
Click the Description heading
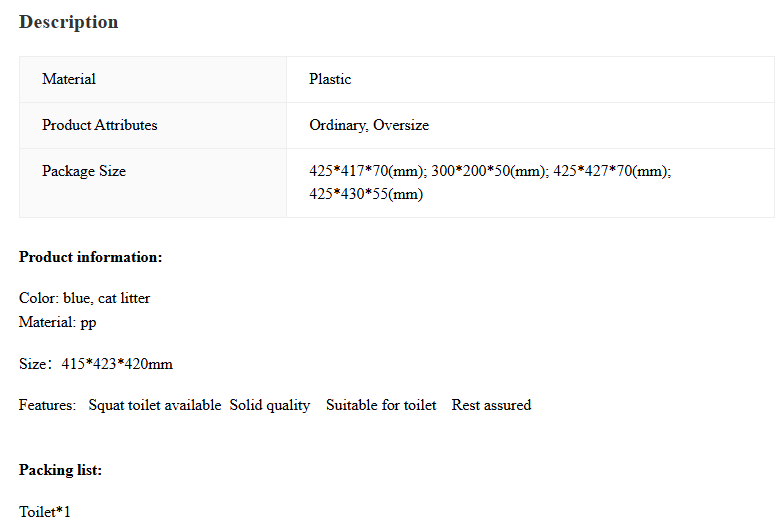point(69,22)
